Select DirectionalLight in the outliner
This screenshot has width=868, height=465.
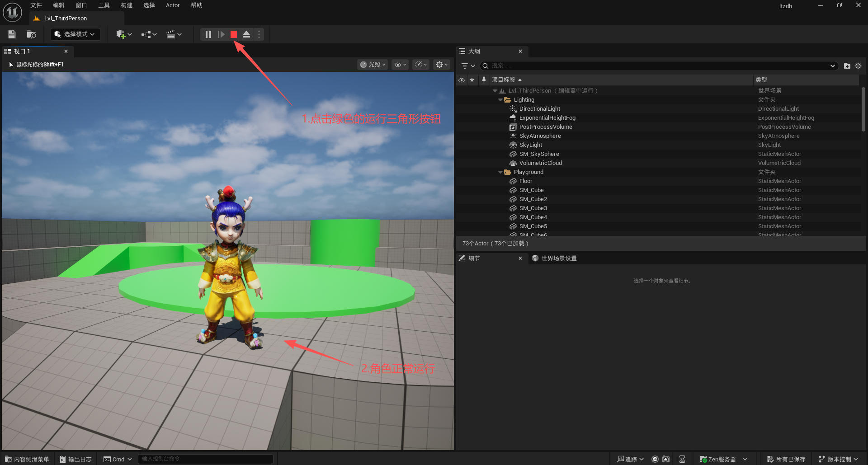coord(658,109)
